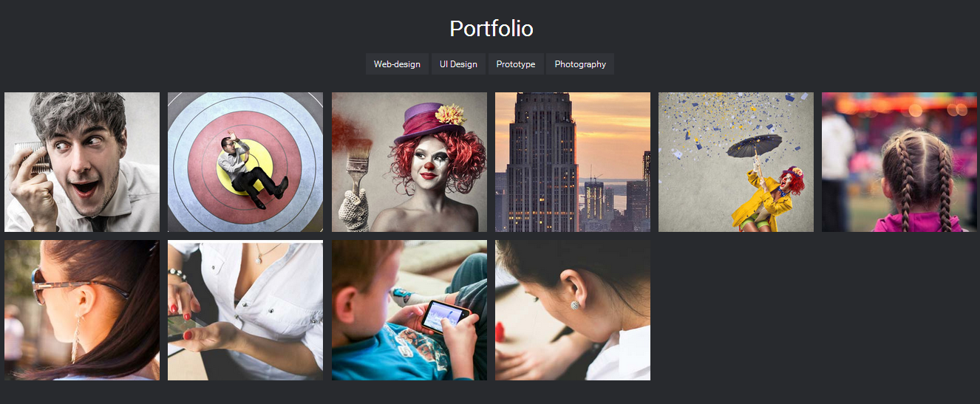Image resolution: width=980 pixels, height=404 pixels.
Task: Choose the Prototype category filter
Action: coord(516,64)
